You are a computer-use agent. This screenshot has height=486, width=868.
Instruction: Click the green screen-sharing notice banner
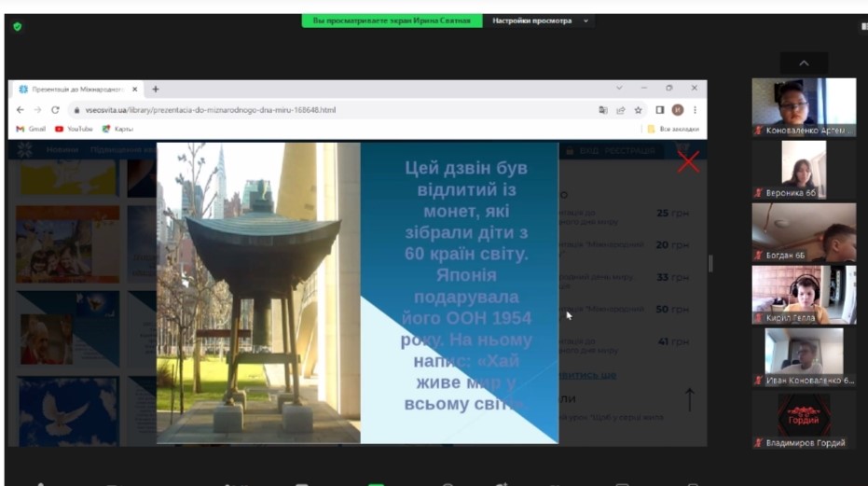pyautogui.click(x=392, y=21)
